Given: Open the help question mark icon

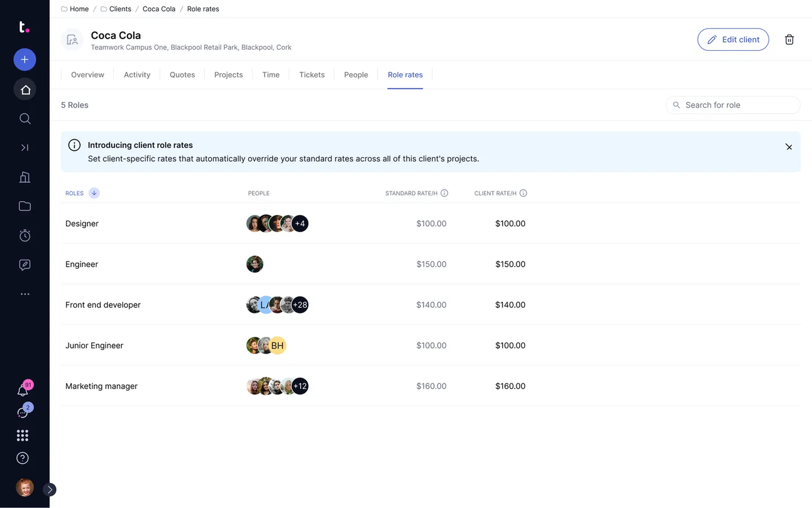Looking at the screenshot, I should pos(22,458).
